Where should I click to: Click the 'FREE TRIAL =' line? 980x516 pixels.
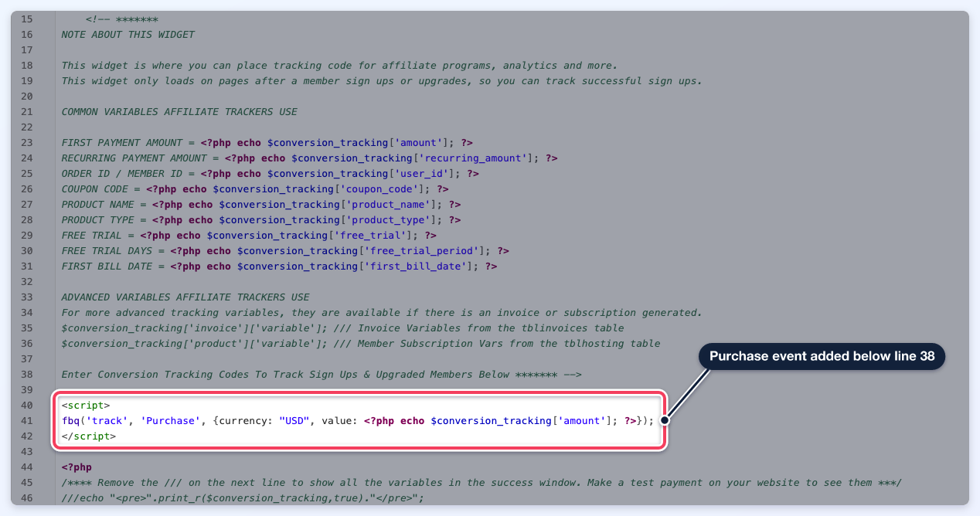(249, 236)
